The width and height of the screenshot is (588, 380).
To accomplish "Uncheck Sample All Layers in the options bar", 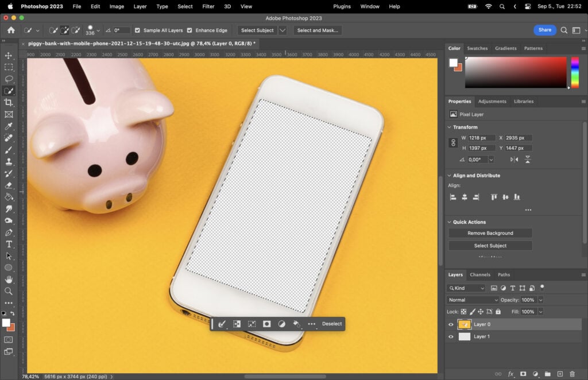I will click(137, 30).
